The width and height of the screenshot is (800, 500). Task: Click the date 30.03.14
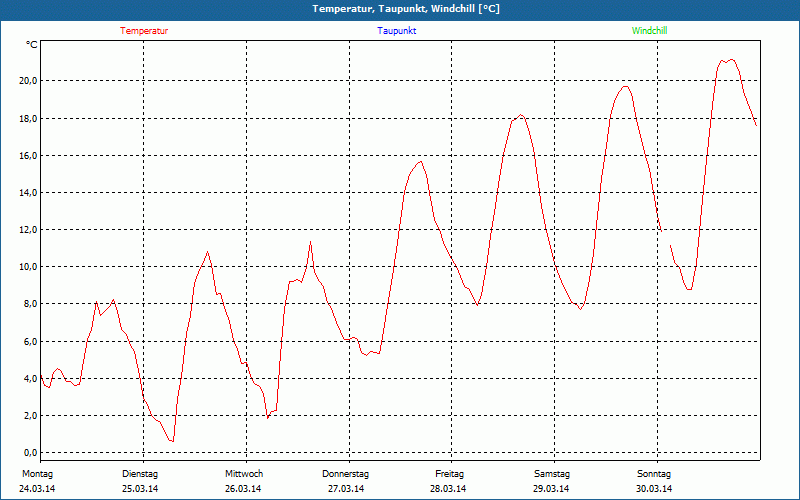tap(654, 489)
